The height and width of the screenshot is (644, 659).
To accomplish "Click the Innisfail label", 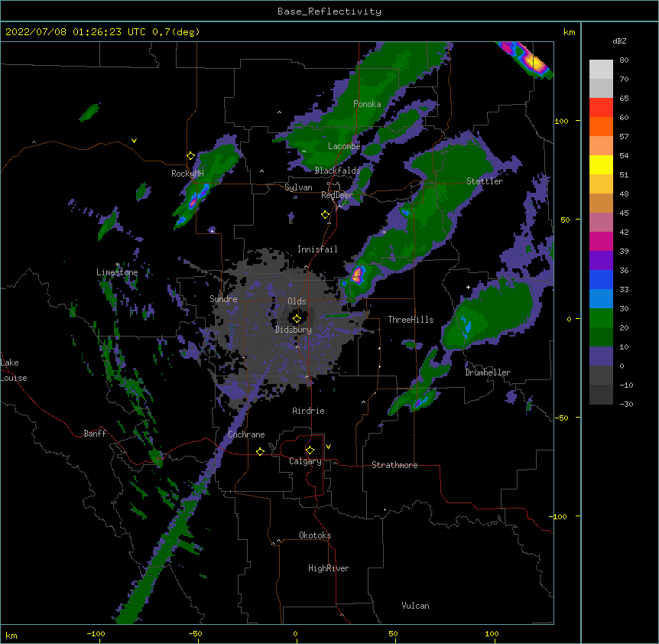I will [317, 249].
